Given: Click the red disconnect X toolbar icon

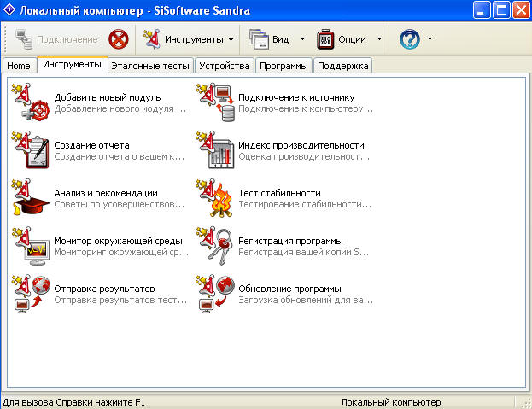Looking at the screenshot, I should 119,39.
